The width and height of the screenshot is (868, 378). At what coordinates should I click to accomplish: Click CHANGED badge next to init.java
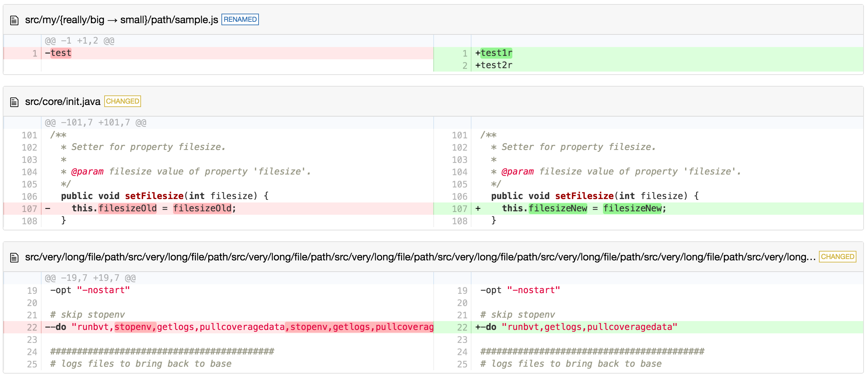tap(122, 101)
